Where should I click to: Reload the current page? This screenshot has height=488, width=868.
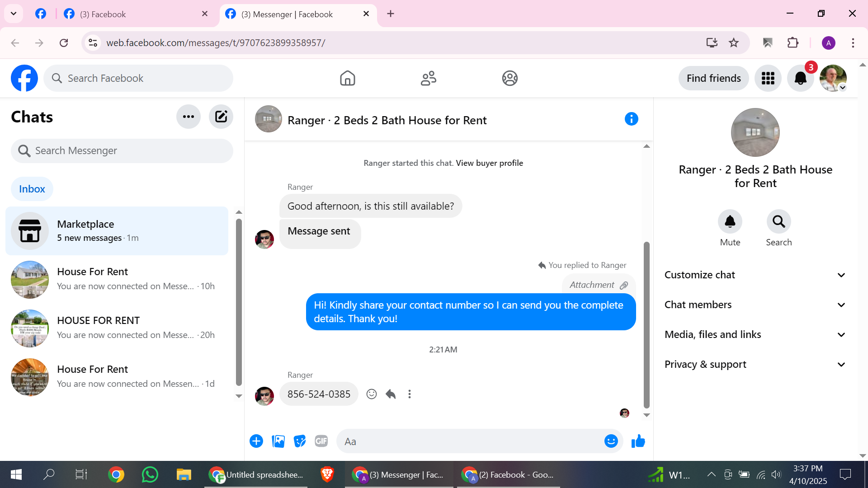click(x=64, y=43)
